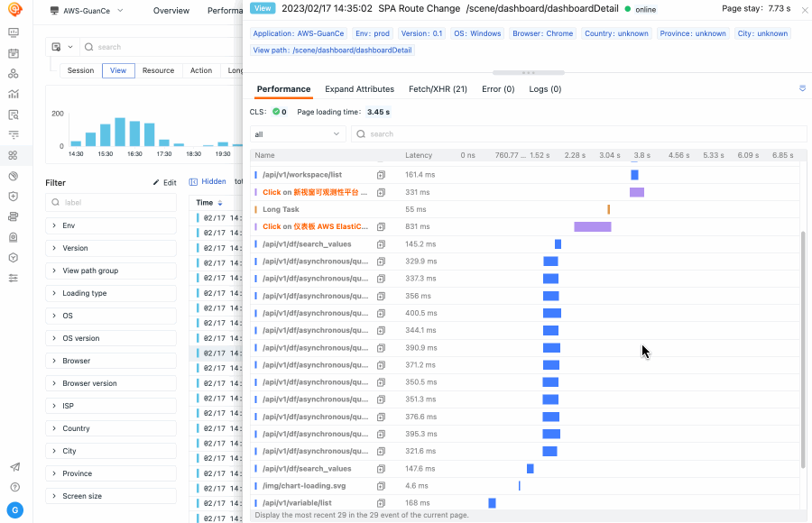Click the performance list search field
The image size is (812, 523).
[579, 134]
